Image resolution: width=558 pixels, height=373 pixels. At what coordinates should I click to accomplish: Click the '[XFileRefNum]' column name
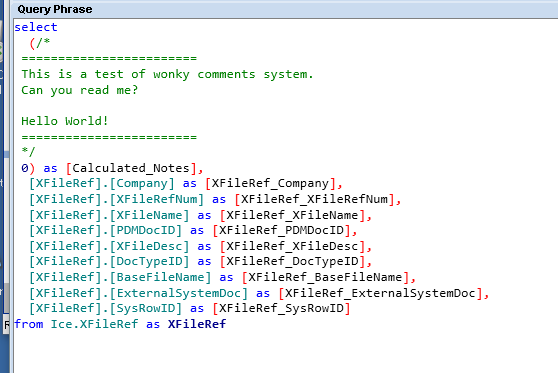[x=157, y=199]
